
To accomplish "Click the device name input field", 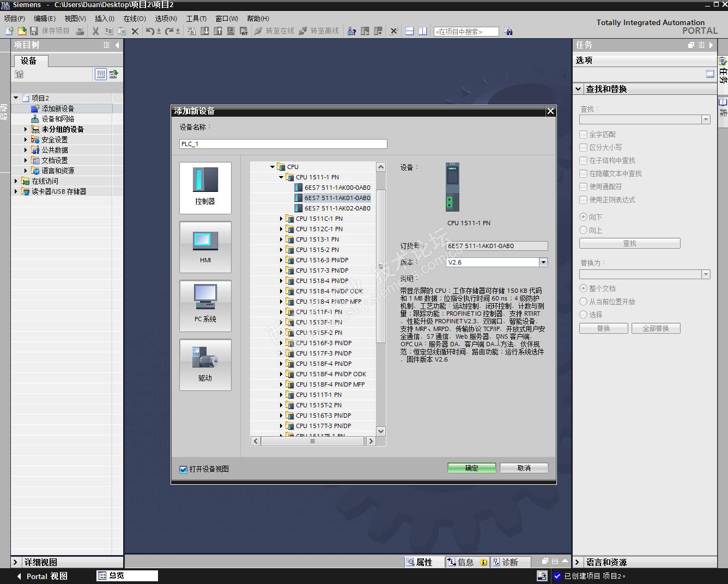I will [x=283, y=144].
